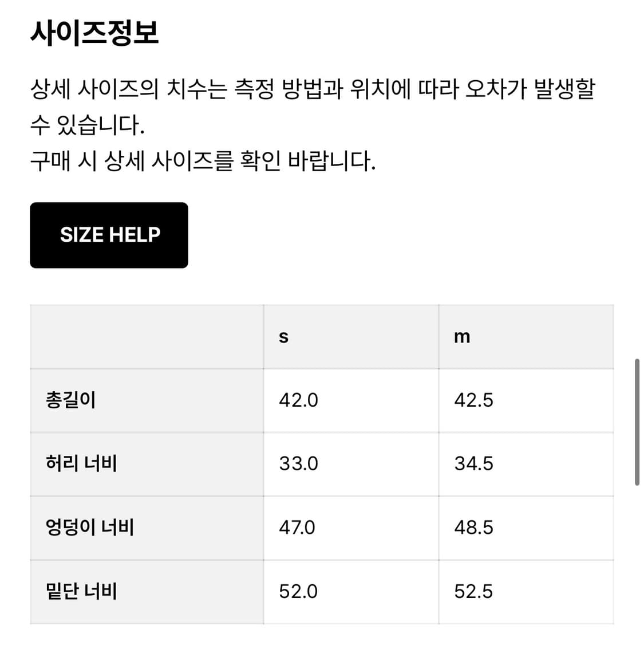Click the measurement error notice paragraph
Viewport: 644px width, 653px height.
pyautogui.click(x=313, y=107)
